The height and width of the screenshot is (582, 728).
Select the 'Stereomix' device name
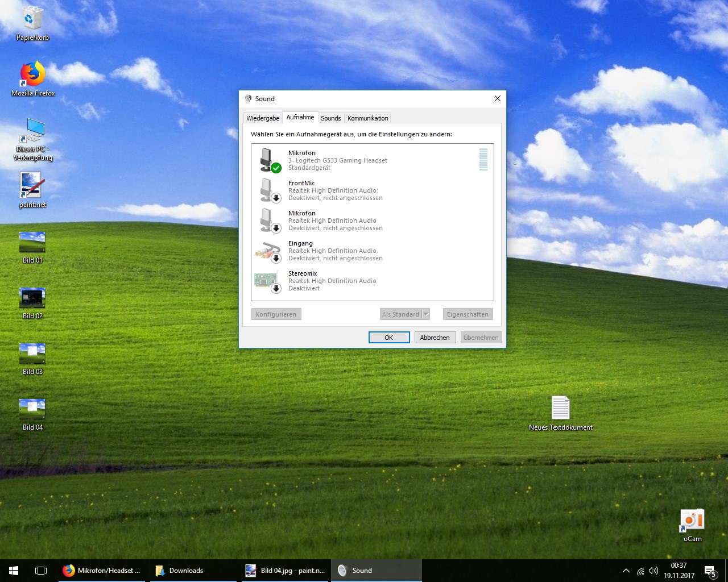[x=303, y=273]
